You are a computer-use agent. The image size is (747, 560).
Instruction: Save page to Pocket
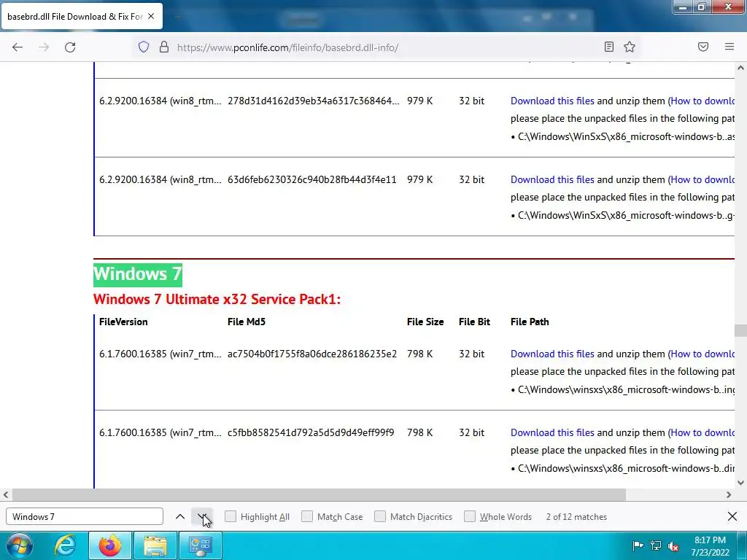pos(703,47)
